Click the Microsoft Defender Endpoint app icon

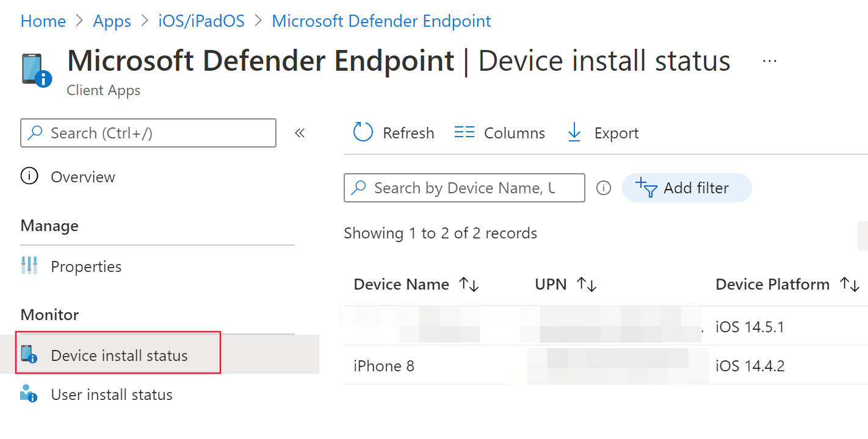pyautogui.click(x=36, y=70)
